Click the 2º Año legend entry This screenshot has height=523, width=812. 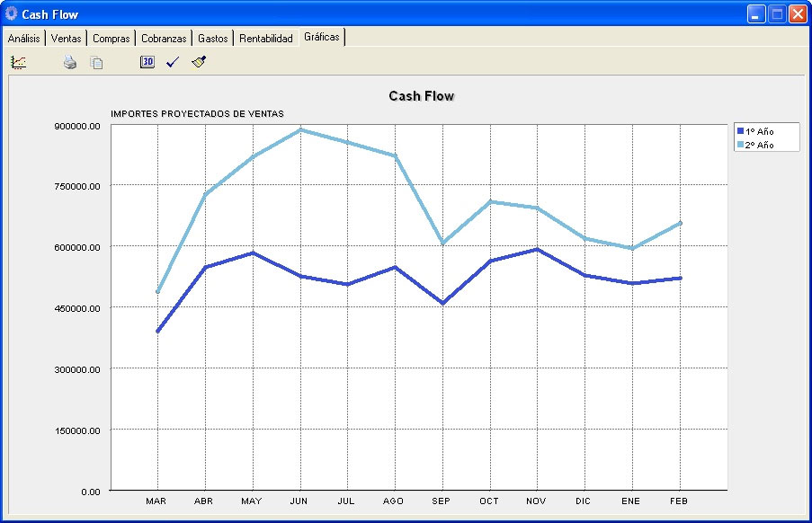[759, 145]
